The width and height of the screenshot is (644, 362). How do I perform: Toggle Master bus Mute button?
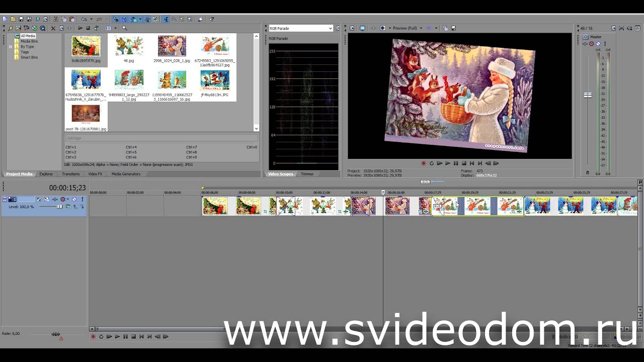598,44
